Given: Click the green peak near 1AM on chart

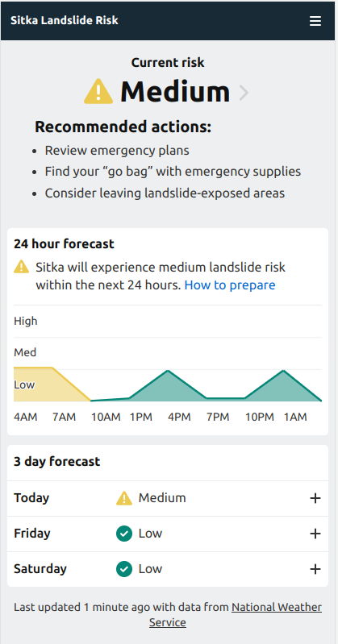Looking at the screenshot, I should coord(283,388).
